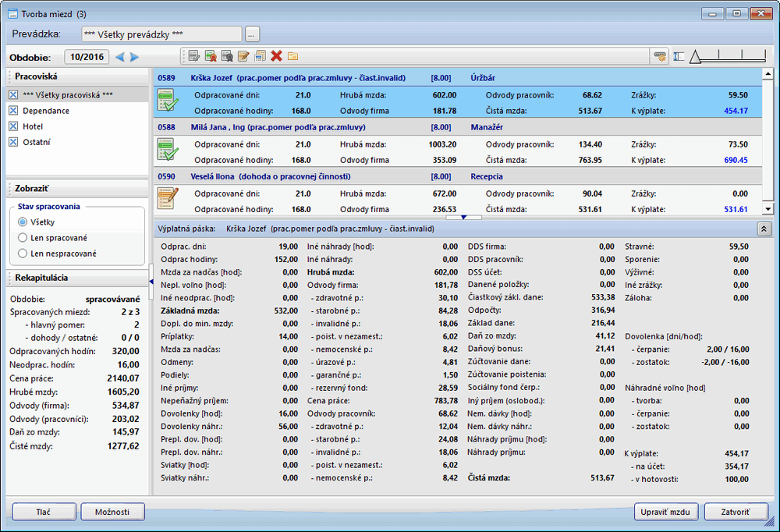This screenshot has width=780, height=532.
Task: Collapse the Výplatná páska detail panel
Action: pyautogui.click(x=763, y=229)
